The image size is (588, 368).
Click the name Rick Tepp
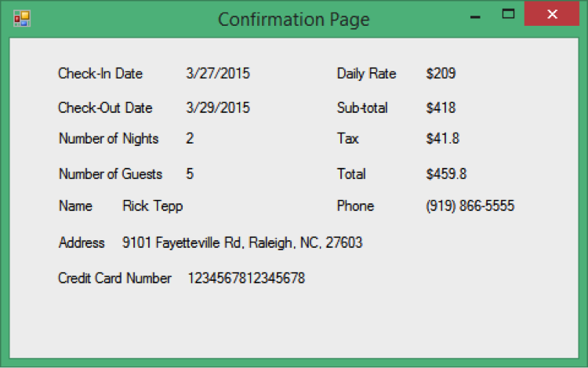click(153, 206)
